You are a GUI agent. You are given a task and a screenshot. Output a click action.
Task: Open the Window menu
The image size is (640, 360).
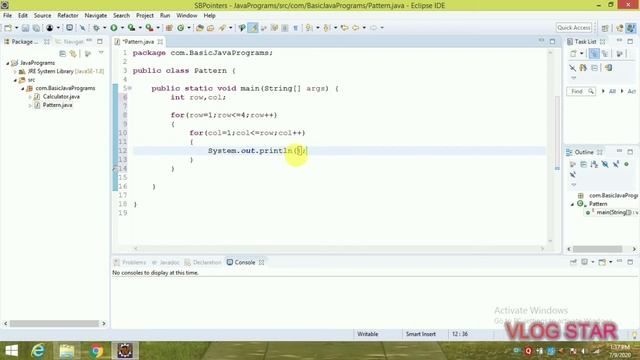click(x=187, y=16)
